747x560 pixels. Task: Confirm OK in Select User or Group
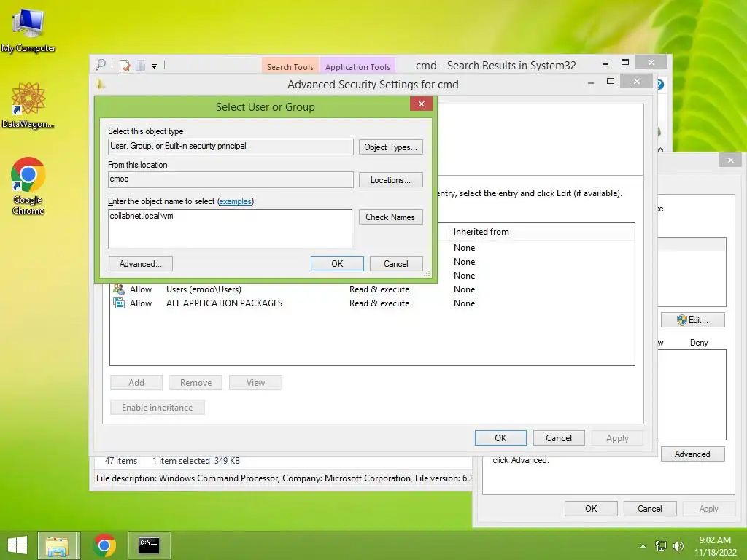(x=337, y=264)
